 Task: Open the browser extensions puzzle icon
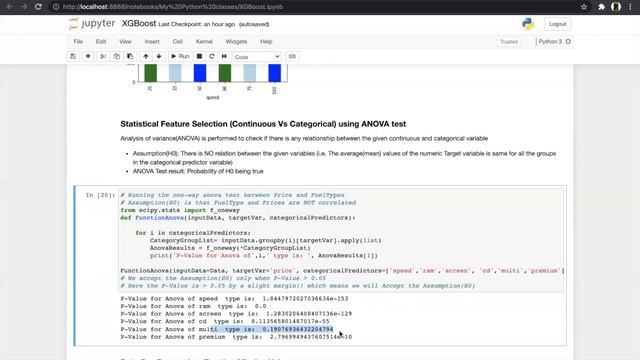(601, 7)
